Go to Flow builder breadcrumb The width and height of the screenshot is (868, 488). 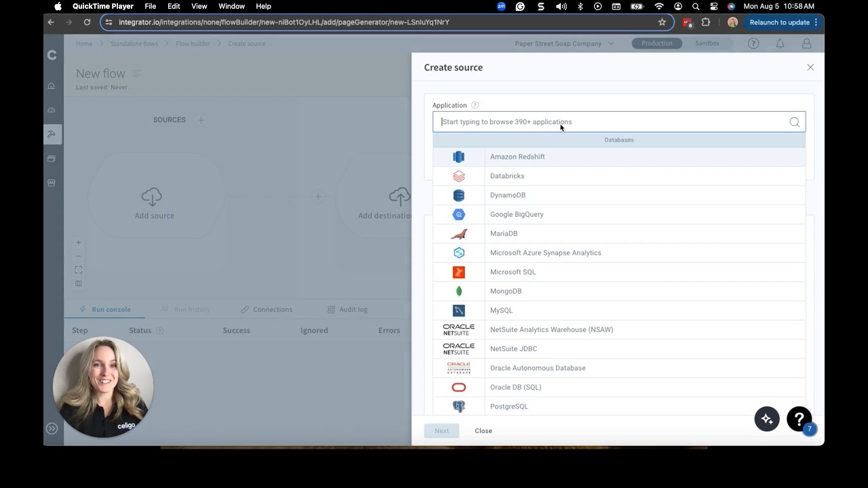pyautogui.click(x=193, y=43)
